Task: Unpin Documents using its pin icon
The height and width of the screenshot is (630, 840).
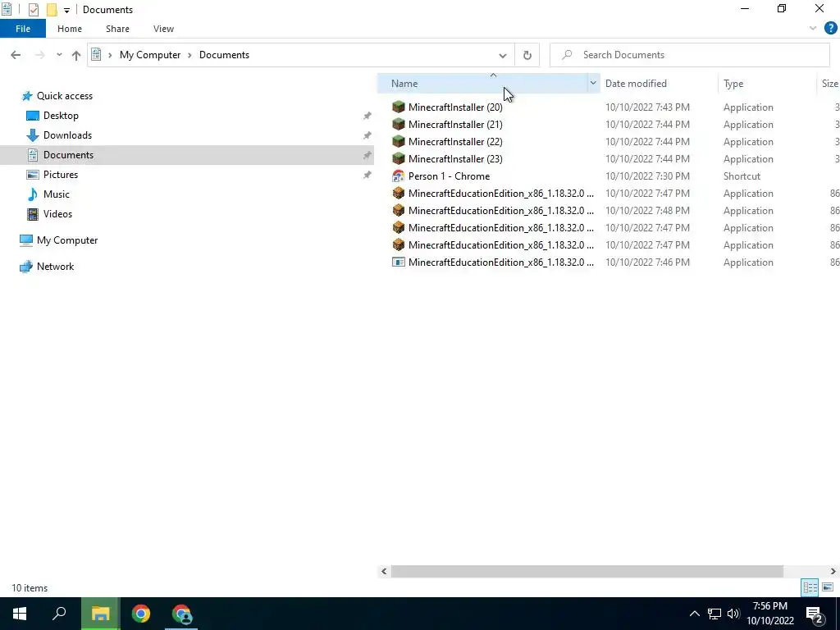Action: (367, 155)
